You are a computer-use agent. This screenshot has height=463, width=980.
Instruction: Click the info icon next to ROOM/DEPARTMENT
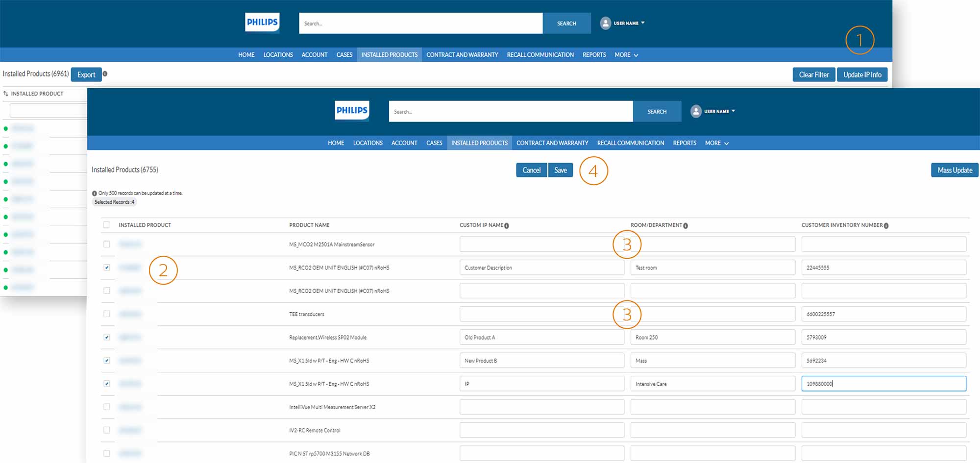click(686, 226)
